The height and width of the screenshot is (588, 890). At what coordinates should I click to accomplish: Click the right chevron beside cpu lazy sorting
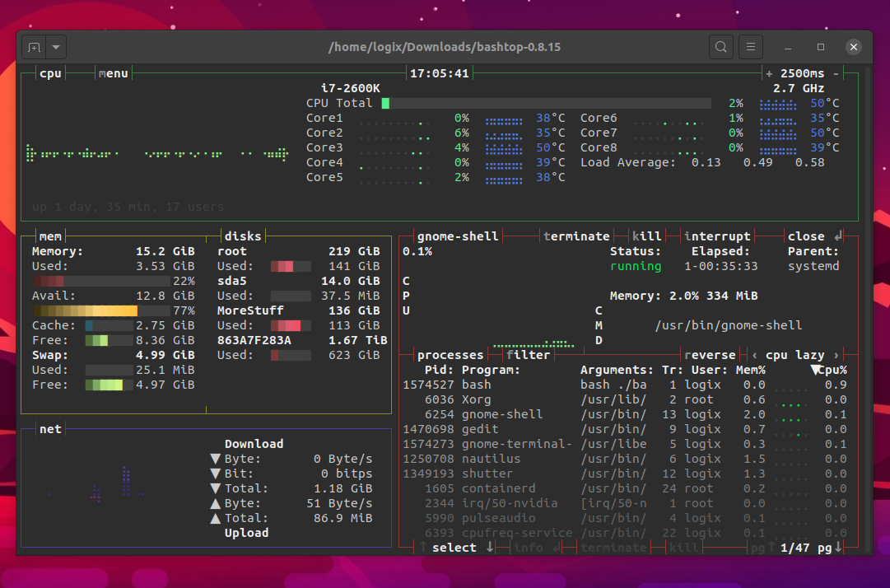pos(838,354)
